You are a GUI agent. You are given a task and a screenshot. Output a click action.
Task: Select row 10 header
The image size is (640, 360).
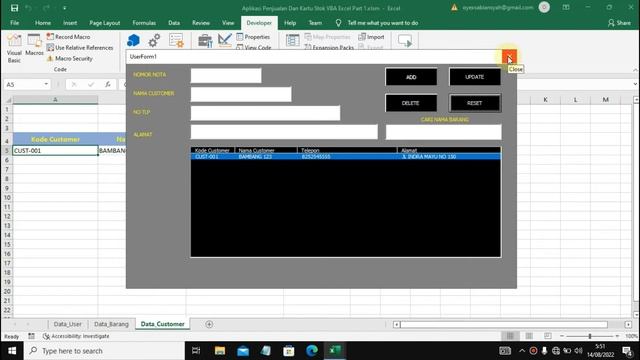click(x=7, y=198)
